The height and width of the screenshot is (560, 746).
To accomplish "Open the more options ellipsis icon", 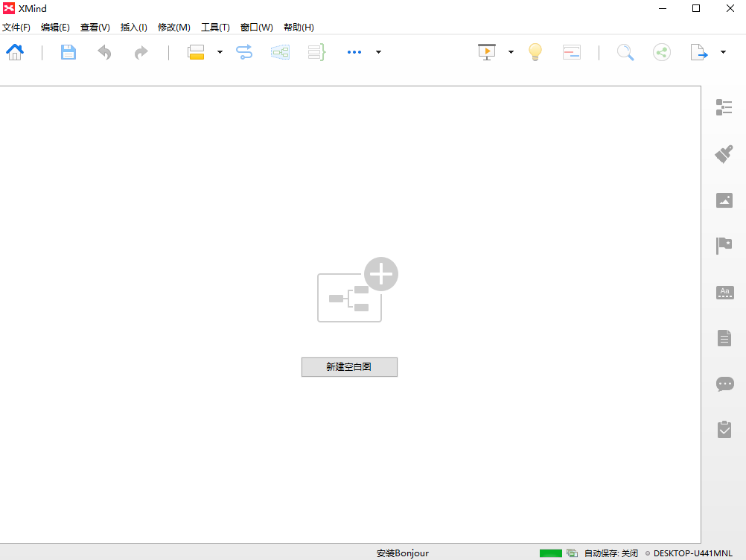I will pyautogui.click(x=354, y=52).
